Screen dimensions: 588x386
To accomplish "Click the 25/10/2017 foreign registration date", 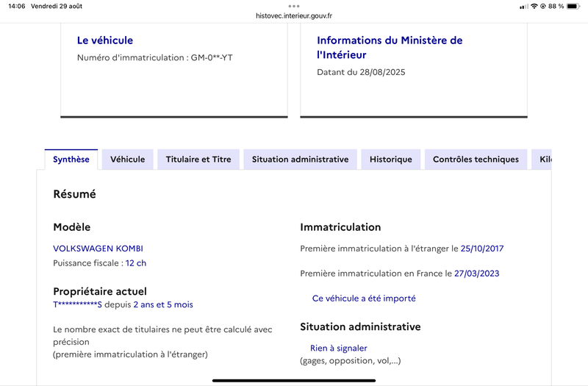I will 482,249.
